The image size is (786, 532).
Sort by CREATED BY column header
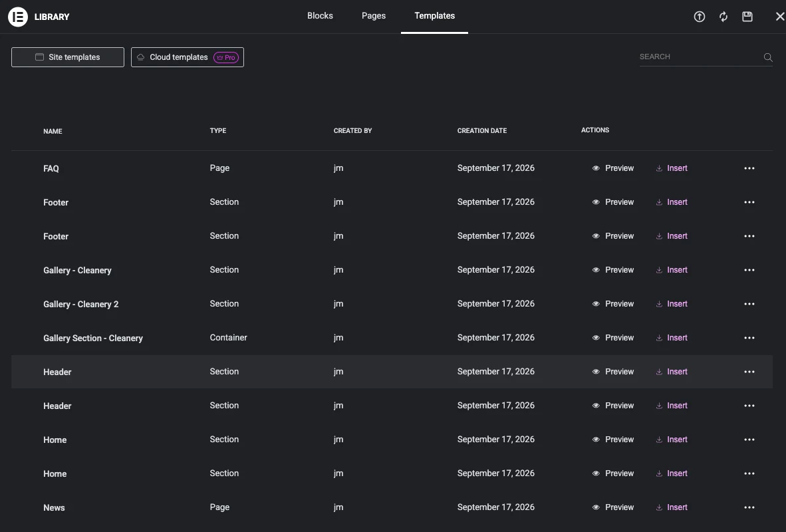(353, 131)
